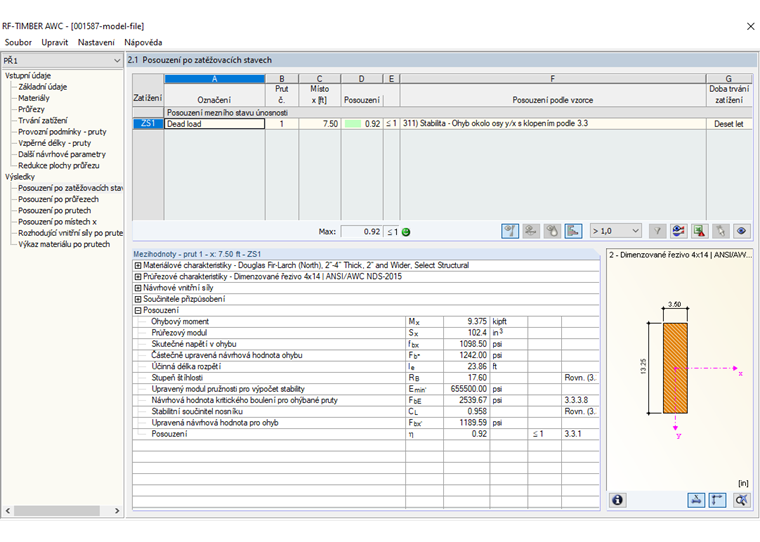Export the table to Excel icon
The height and width of the screenshot is (542, 760).
pyautogui.click(x=699, y=231)
